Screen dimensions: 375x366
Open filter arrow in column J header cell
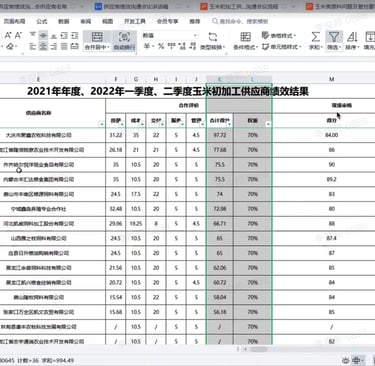coord(203,124)
